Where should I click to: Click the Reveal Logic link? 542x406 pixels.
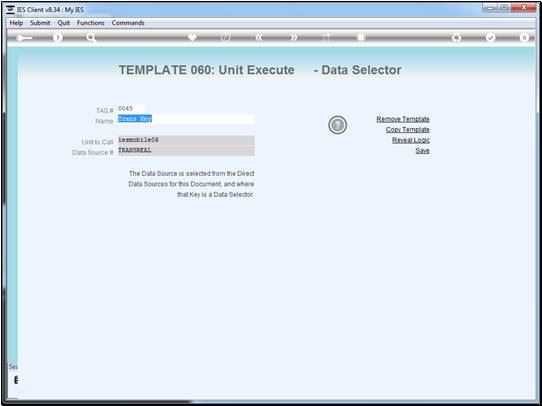(411, 140)
